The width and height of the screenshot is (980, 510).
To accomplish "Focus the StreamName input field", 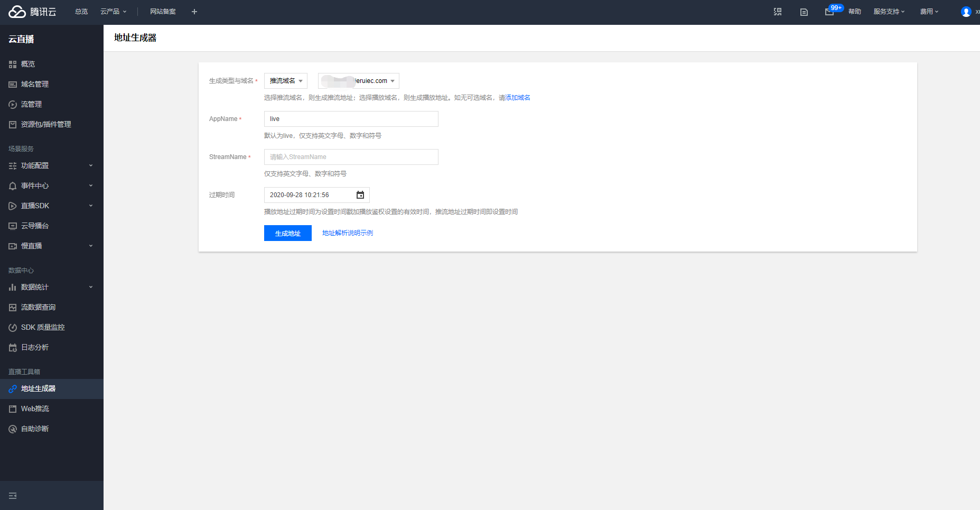I will click(351, 157).
